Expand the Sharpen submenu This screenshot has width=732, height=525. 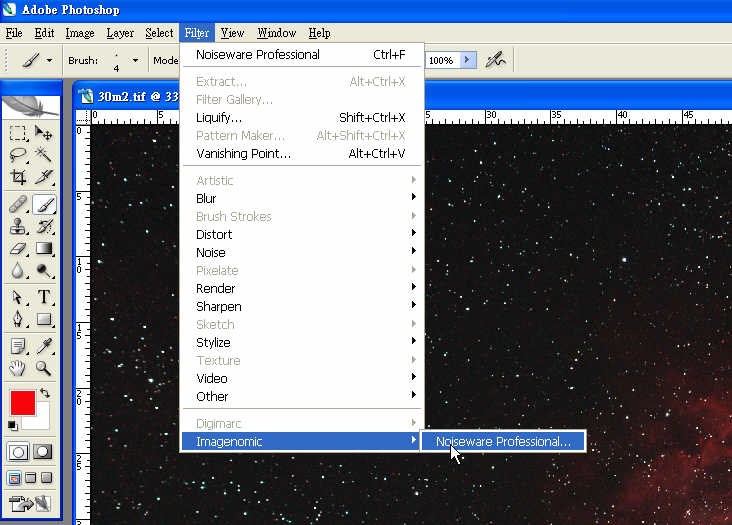pos(303,307)
